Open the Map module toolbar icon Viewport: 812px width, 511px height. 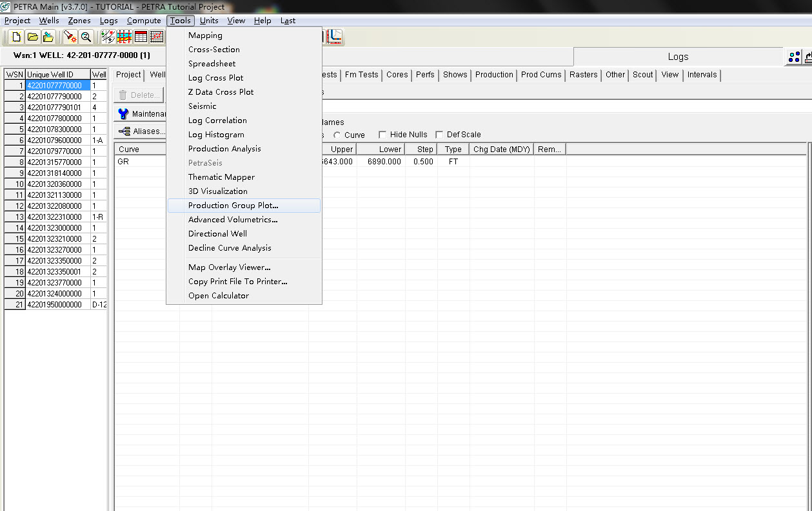tap(109, 37)
